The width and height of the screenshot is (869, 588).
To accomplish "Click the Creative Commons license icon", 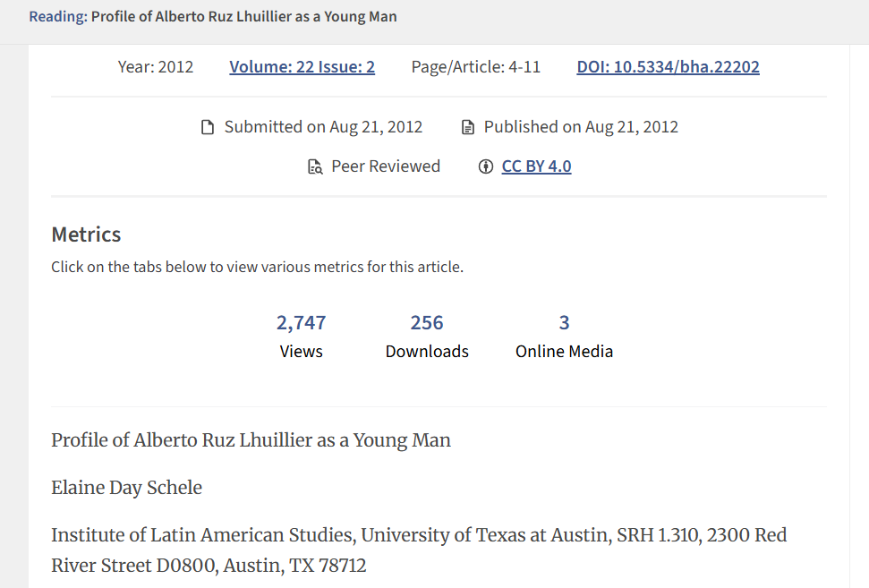I will tap(486, 166).
